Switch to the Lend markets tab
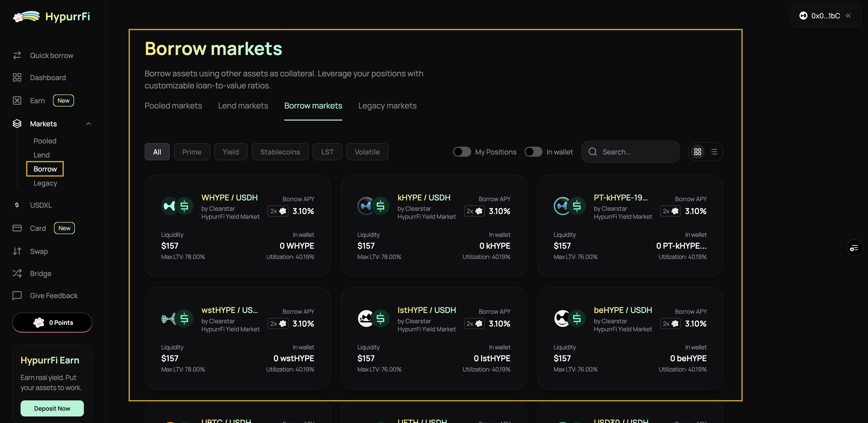Viewport: 868px width, 423px height. (243, 105)
